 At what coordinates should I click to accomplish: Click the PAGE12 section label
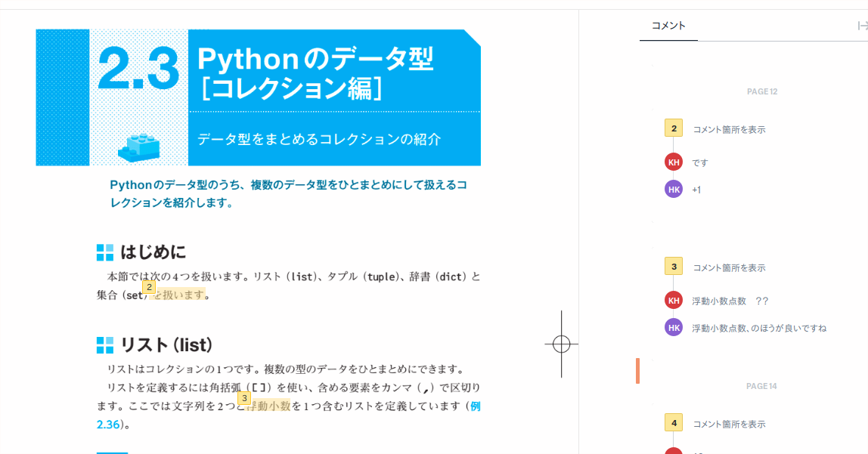(762, 92)
